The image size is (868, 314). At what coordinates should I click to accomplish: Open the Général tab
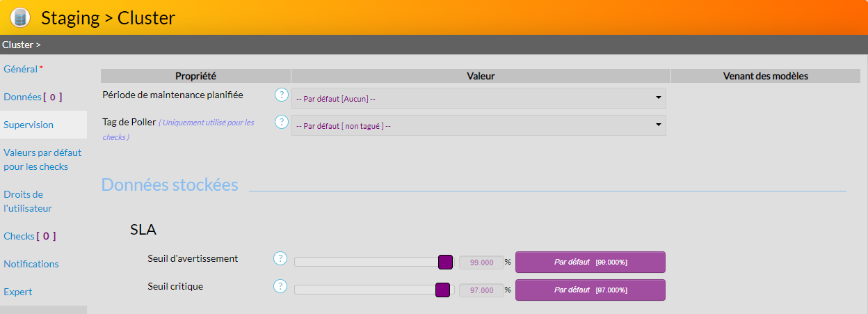click(x=21, y=69)
